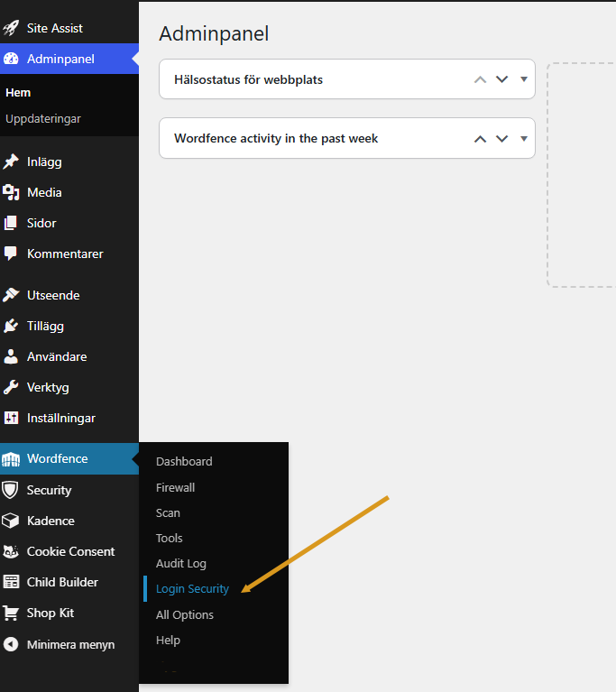Click the Inställningar sliders icon
Screen dimensions: 616x692
click(11, 418)
